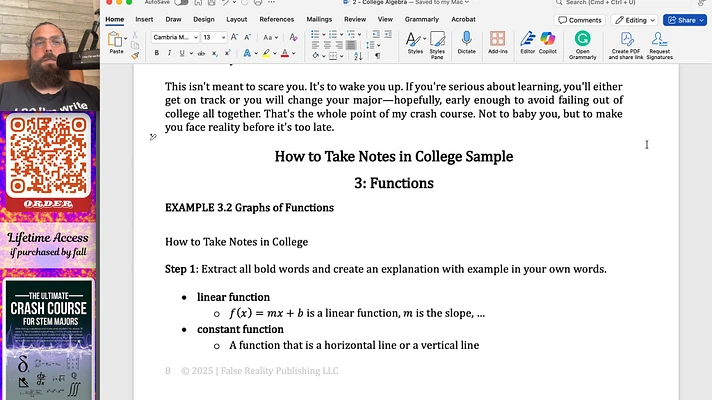Toggle bold formatting
Viewport: 712px width, 400px height.
pyautogui.click(x=157, y=53)
